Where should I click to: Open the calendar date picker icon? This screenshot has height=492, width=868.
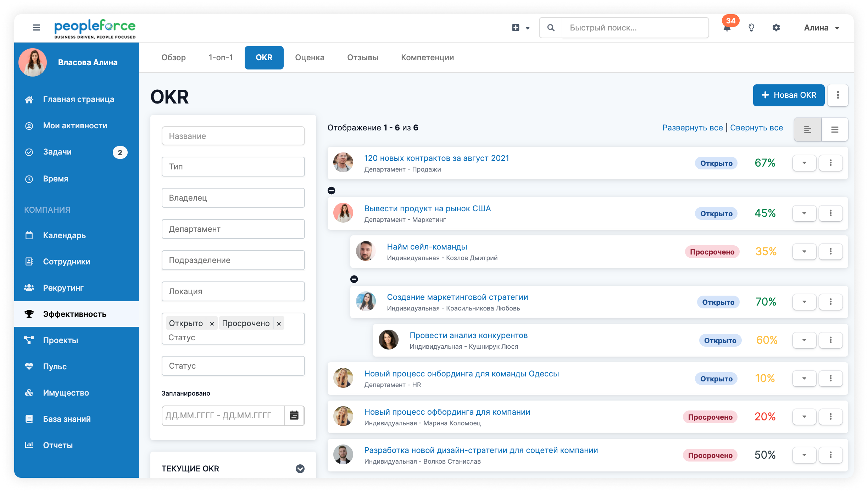pyautogui.click(x=294, y=415)
